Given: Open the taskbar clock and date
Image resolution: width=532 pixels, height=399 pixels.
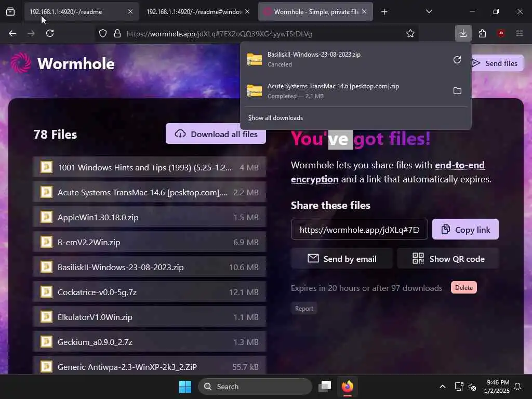Looking at the screenshot, I should (497, 387).
